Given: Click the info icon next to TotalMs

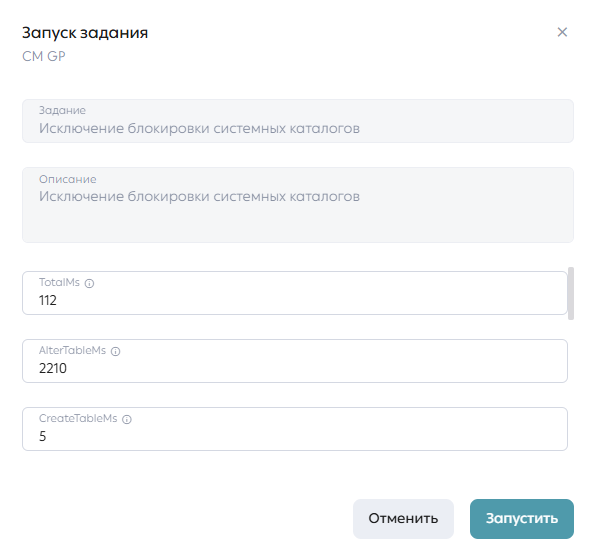Looking at the screenshot, I should tap(89, 283).
